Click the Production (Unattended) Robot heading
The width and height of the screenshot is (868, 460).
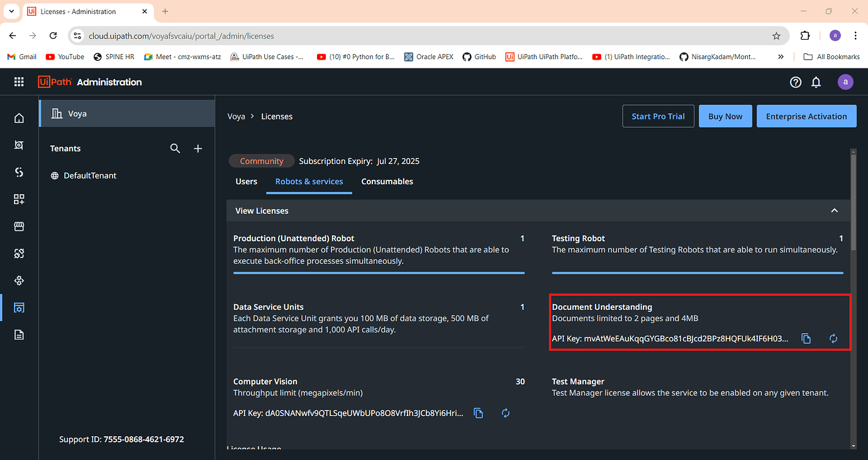294,238
